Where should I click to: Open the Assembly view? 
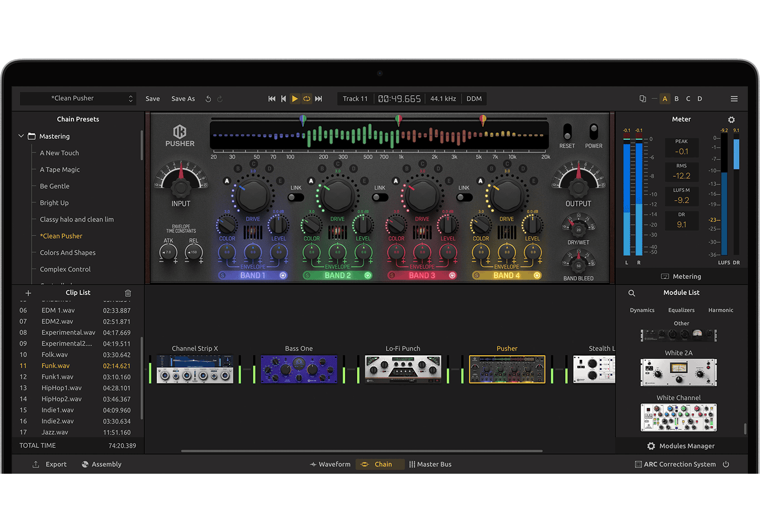(x=101, y=464)
